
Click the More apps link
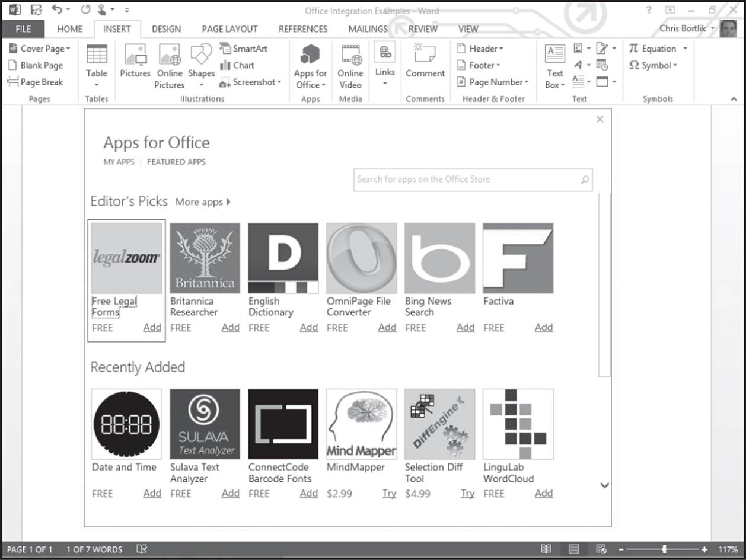(203, 202)
